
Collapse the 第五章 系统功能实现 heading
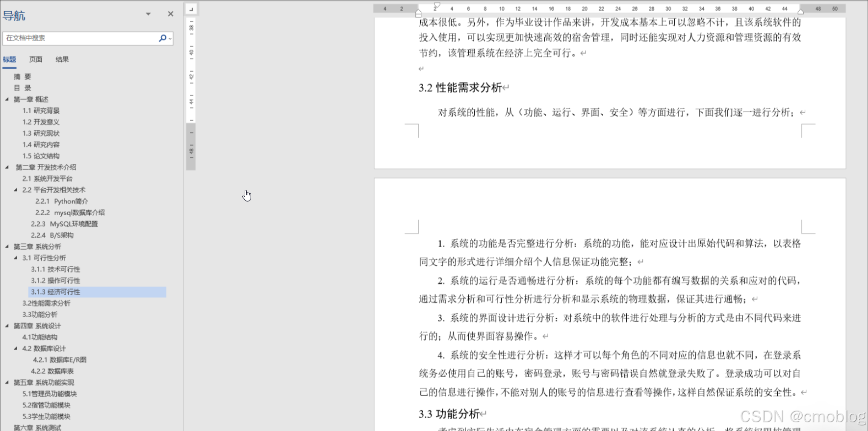[x=7, y=382]
